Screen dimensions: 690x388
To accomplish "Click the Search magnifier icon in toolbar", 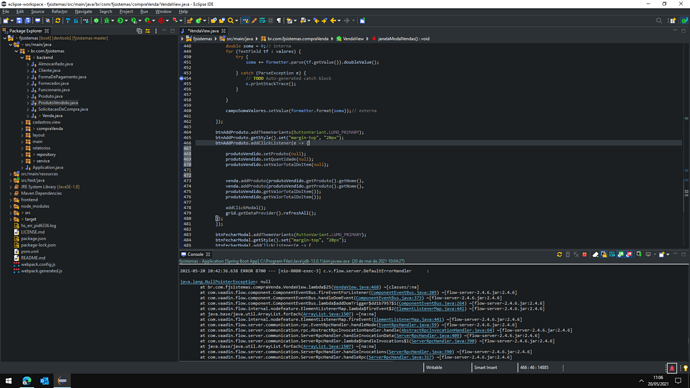I will 230,21.
